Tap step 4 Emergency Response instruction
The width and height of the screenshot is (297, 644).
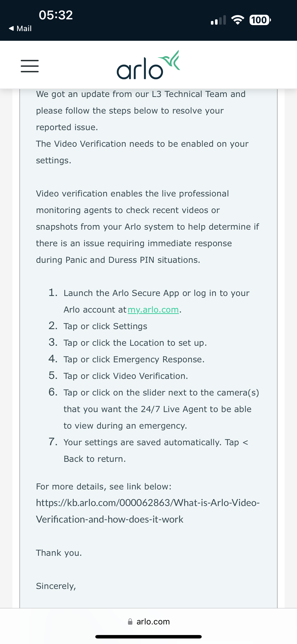134,359
